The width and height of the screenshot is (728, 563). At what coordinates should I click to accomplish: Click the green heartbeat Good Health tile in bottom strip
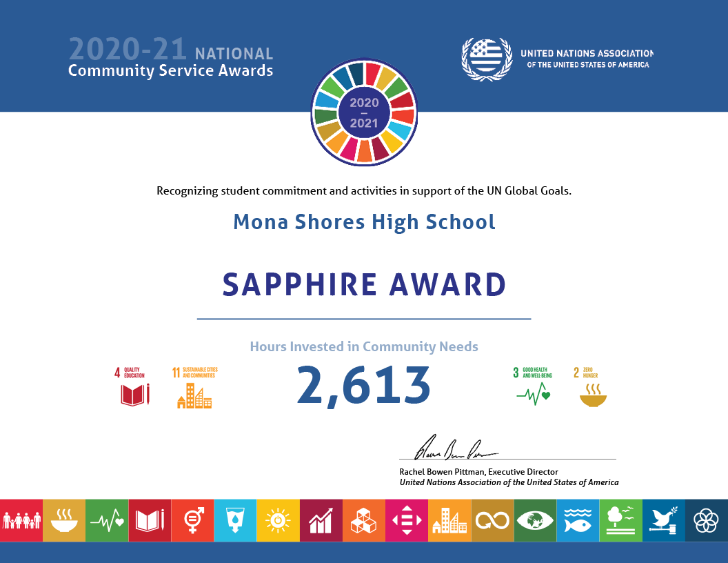[107, 520]
